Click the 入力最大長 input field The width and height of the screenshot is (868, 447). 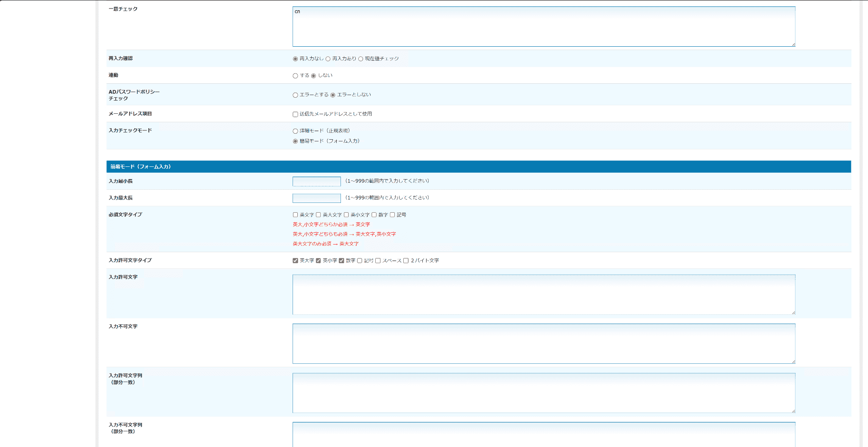316,198
